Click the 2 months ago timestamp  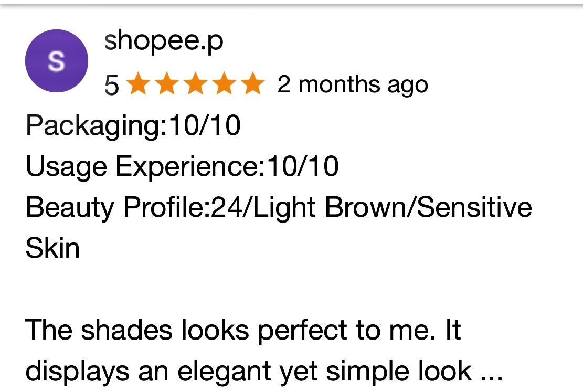point(353,85)
